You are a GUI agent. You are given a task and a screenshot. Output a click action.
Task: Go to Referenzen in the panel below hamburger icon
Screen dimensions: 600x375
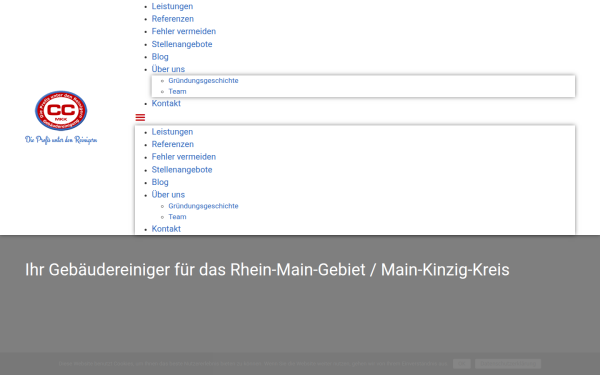[173, 144]
